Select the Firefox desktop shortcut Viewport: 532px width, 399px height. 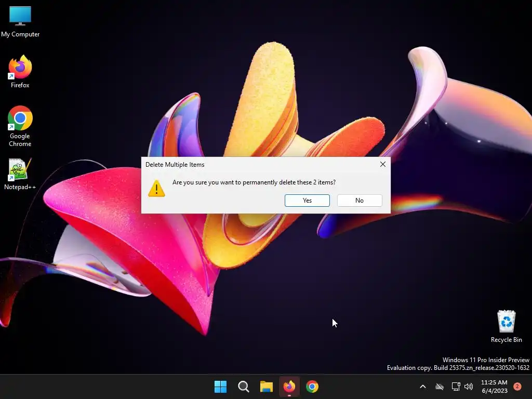coord(20,72)
